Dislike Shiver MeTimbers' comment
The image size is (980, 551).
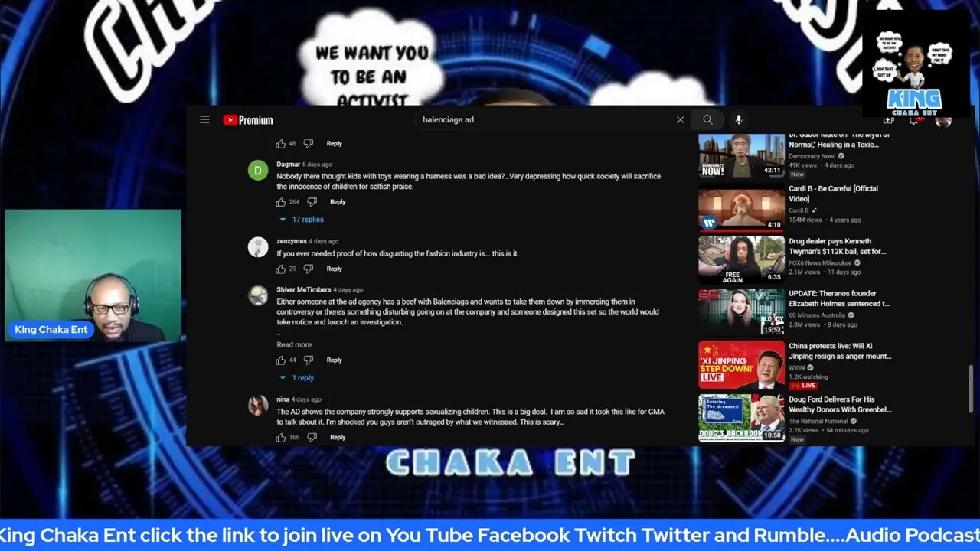tap(308, 360)
